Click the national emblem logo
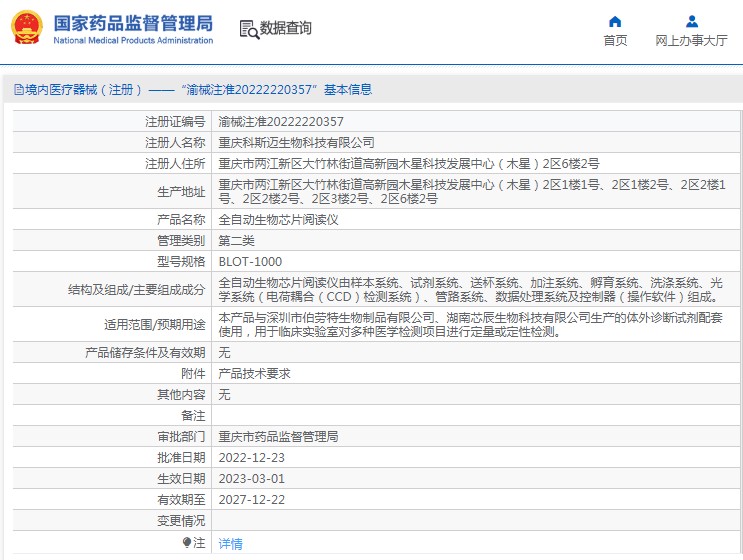743x560 pixels. [x=27, y=27]
